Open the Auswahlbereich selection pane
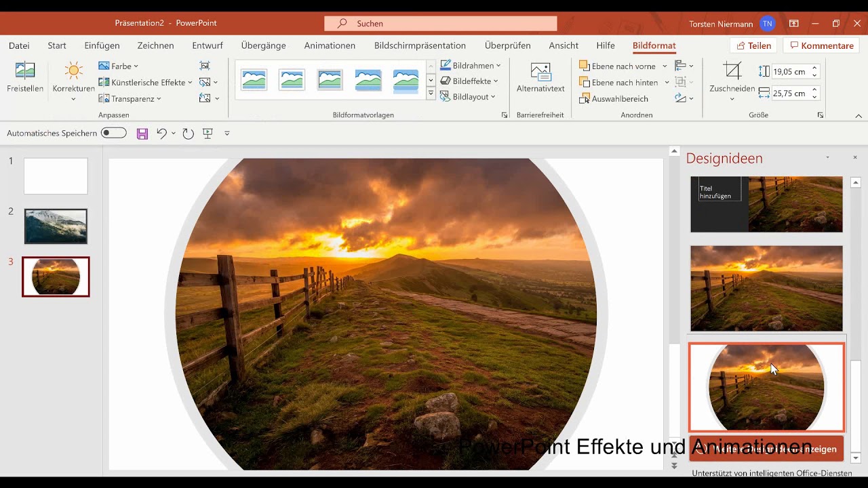This screenshot has height=488, width=868. click(614, 98)
